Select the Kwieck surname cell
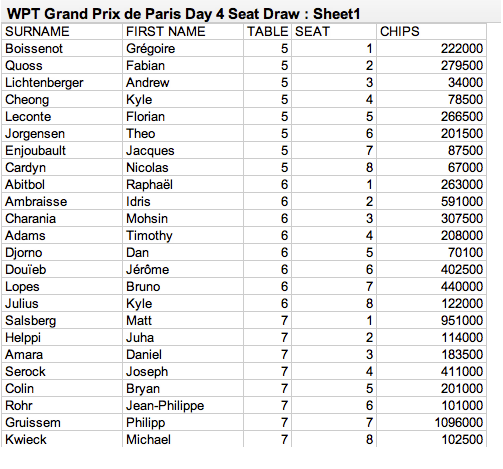The height and width of the screenshot is (469, 503). click(x=62, y=439)
